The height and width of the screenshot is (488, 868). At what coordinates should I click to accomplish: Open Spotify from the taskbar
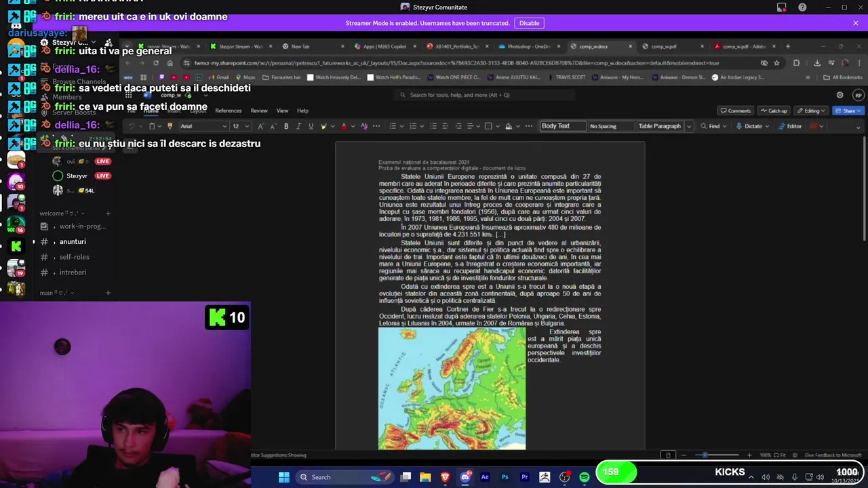584,477
